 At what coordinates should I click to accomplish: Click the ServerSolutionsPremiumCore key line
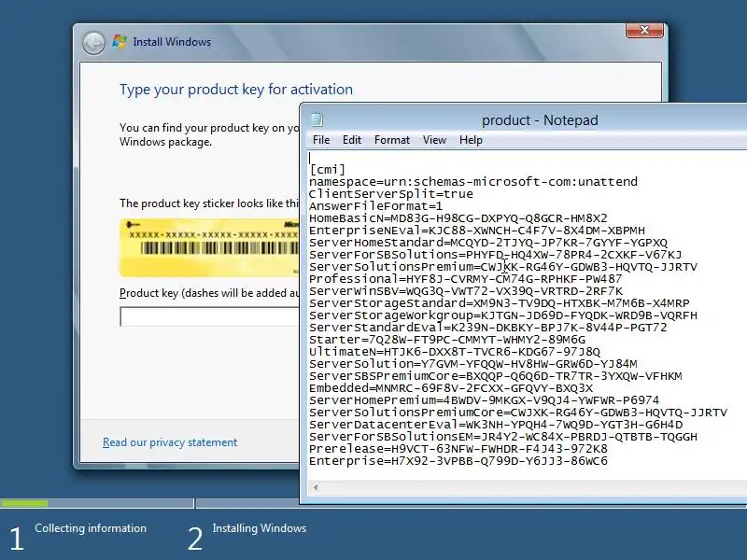[x=518, y=413]
